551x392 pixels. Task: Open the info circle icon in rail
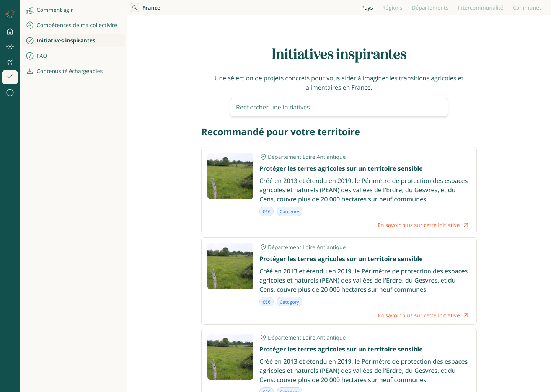10,93
